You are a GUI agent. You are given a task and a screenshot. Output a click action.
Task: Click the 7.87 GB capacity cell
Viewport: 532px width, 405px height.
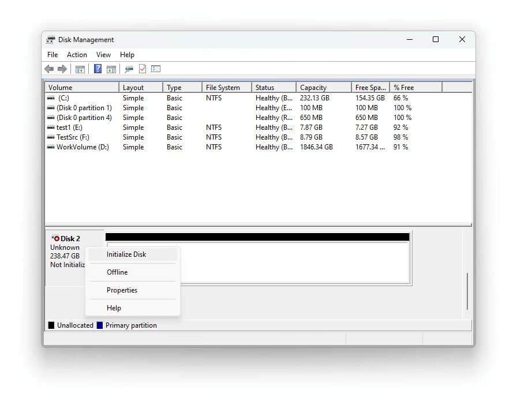pyautogui.click(x=311, y=127)
